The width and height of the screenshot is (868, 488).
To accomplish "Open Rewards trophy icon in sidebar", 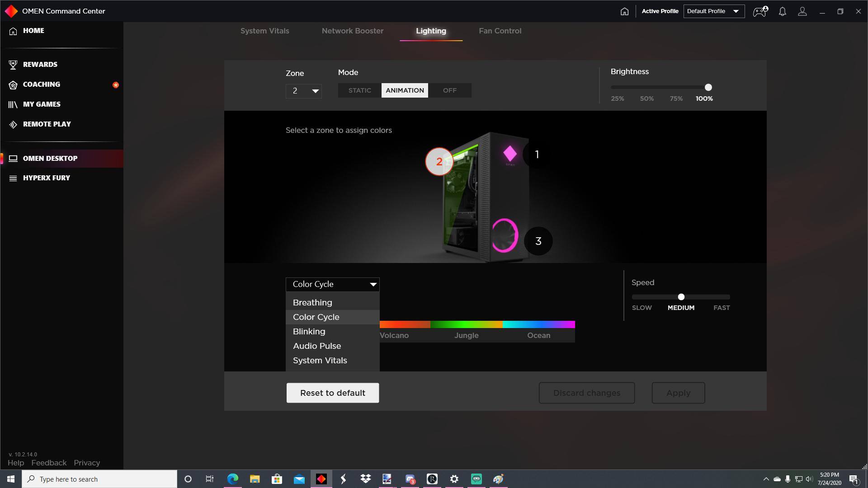I will coord(13,65).
